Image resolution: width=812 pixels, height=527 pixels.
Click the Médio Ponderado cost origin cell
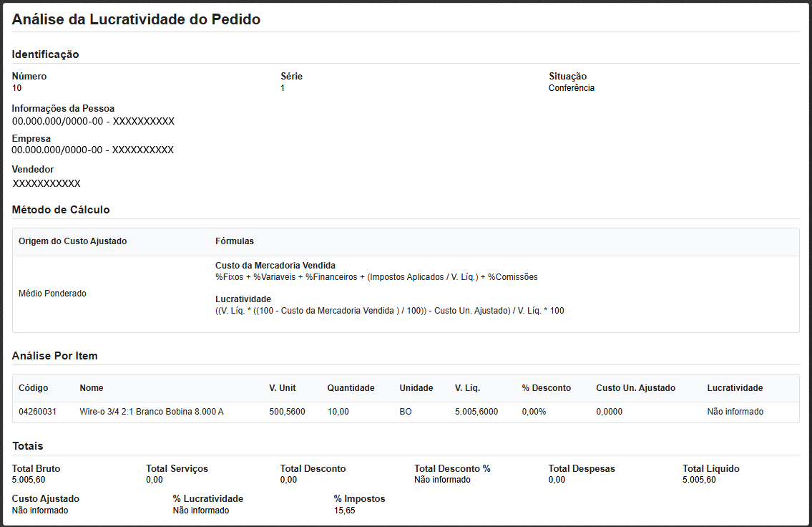coord(52,294)
